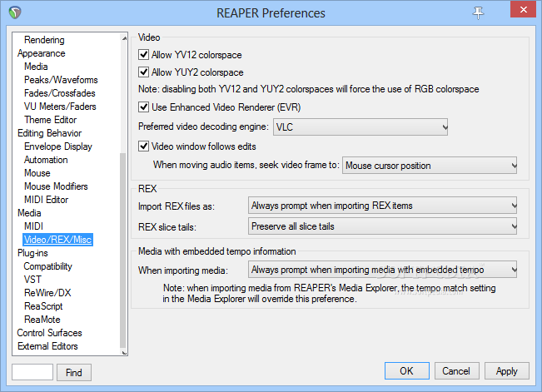The width and height of the screenshot is (542, 392).
Task: Open Fades/Crossfades settings page
Action: (x=60, y=93)
